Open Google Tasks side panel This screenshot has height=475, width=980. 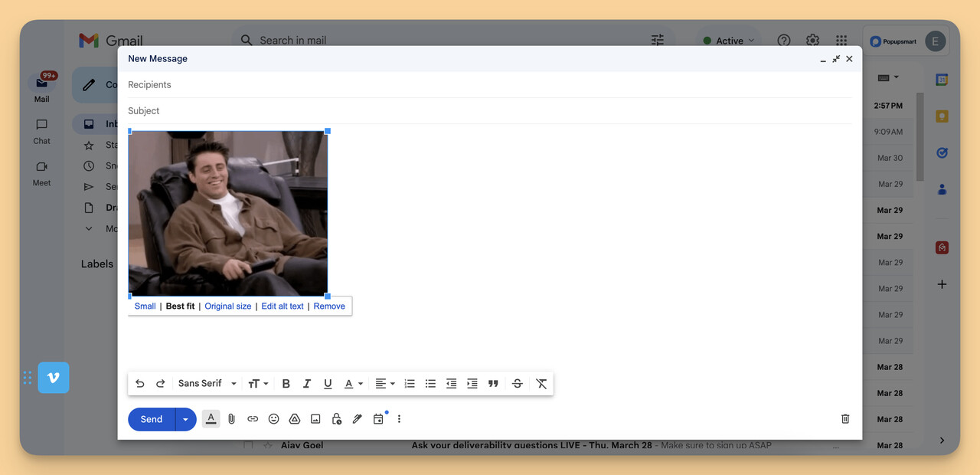(942, 152)
